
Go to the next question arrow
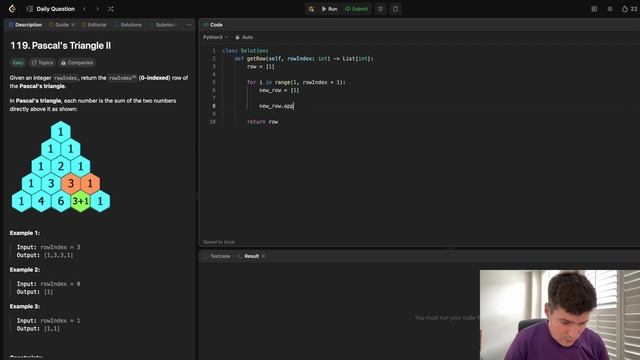98,9
